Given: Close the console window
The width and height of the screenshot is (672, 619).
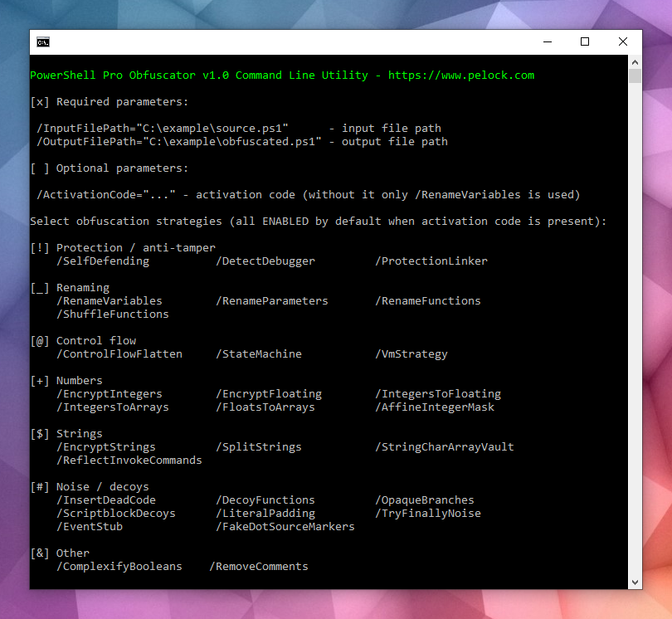Looking at the screenshot, I should coord(623,42).
